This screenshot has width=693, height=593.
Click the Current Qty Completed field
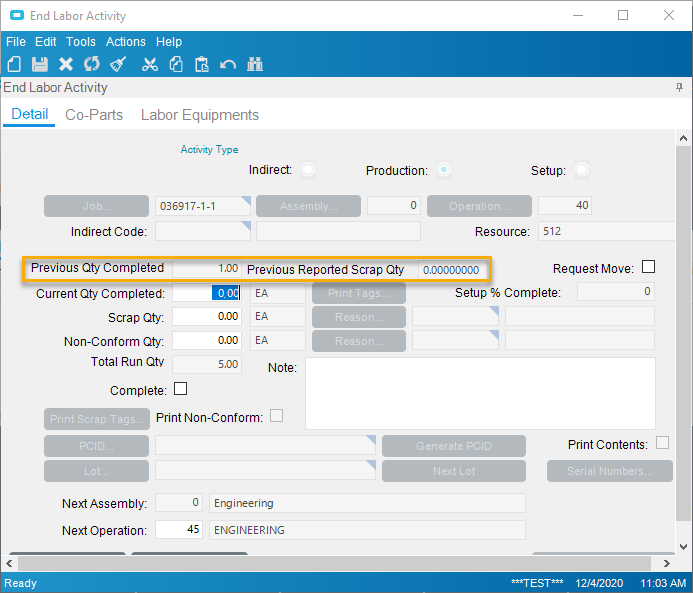click(x=207, y=293)
